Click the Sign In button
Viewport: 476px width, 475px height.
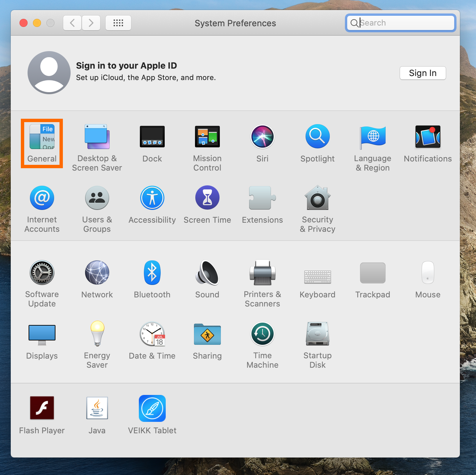(423, 73)
